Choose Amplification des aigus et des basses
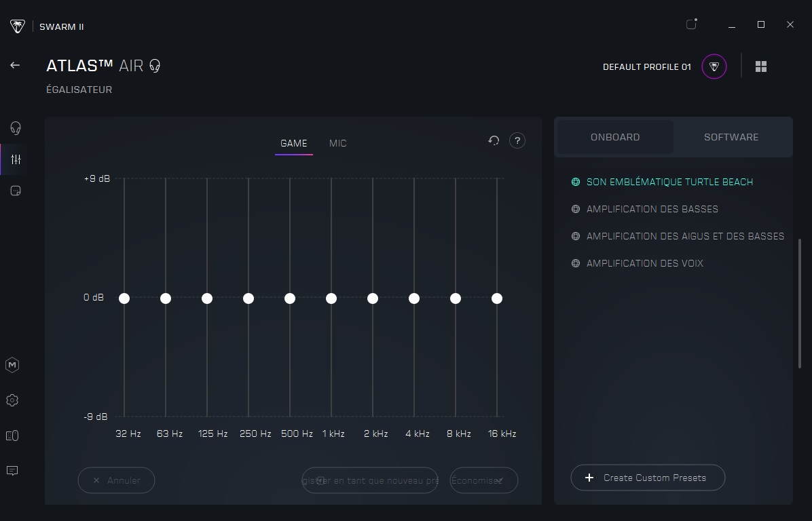The image size is (812, 521). pyautogui.click(x=685, y=236)
